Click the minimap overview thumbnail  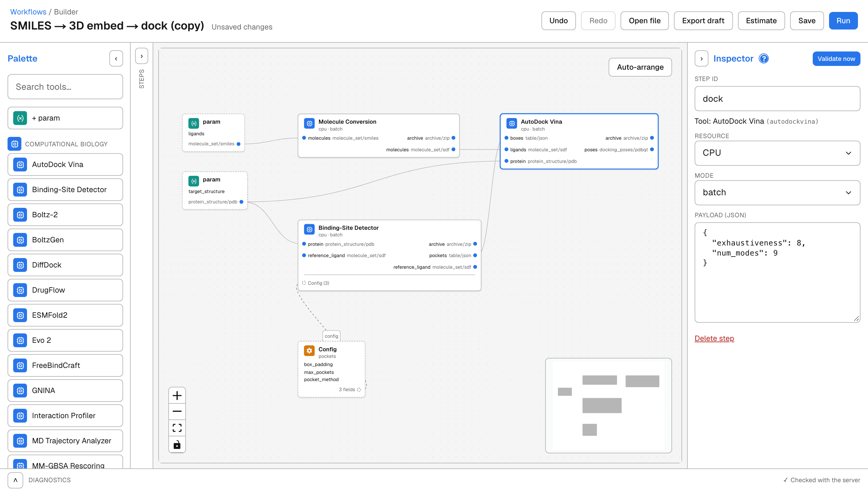pos(608,405)
